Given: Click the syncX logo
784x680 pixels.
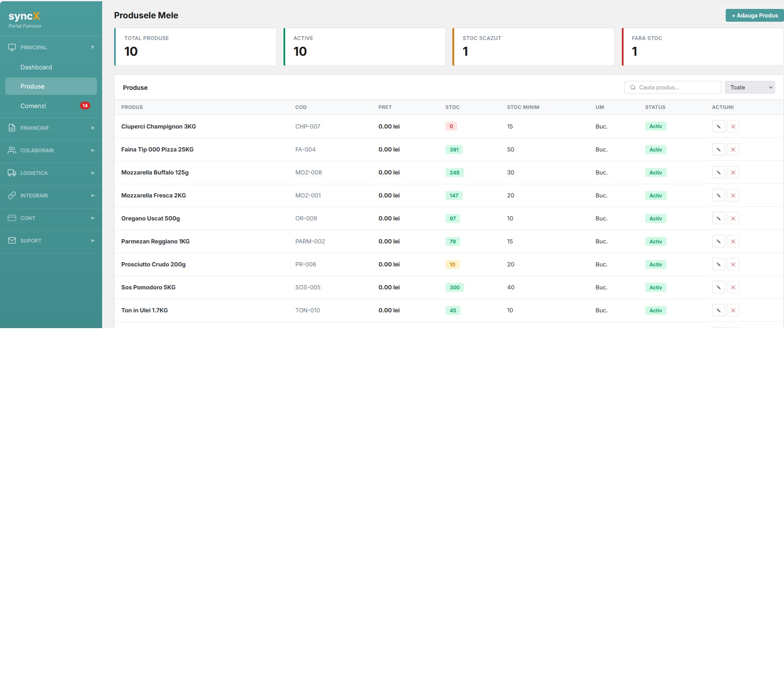Looking at the screenshot, I should click(x=24, y=16).
